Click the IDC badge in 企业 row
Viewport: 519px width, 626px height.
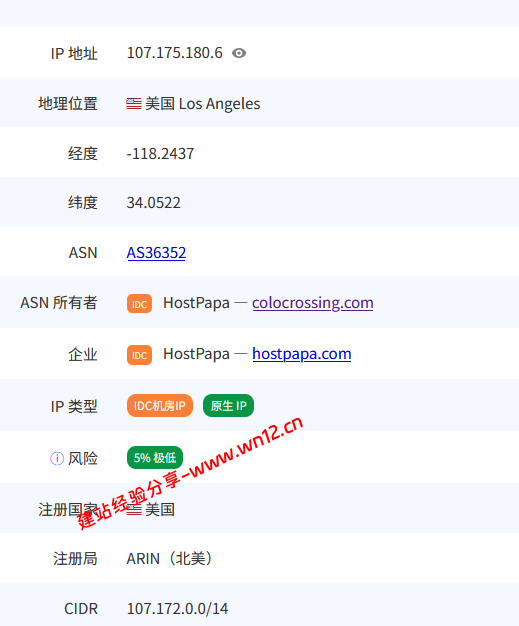coord(139,355)
